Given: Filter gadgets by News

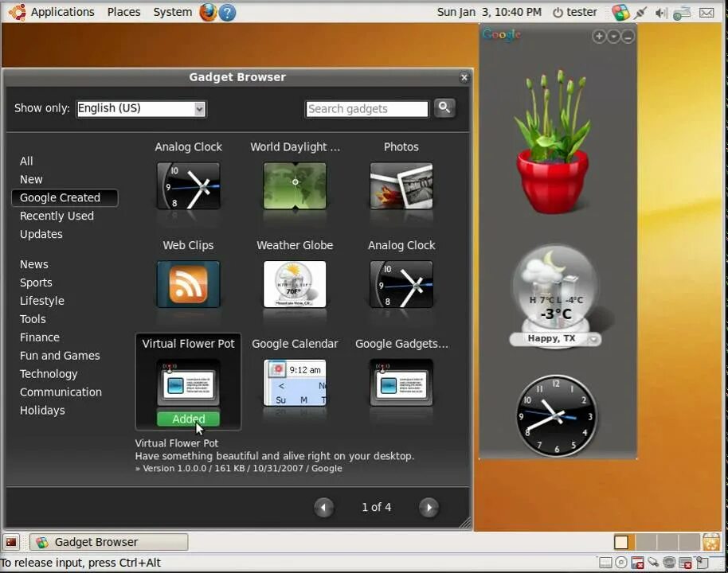Looking at the screenshot, I should click(x=34, y=264).
